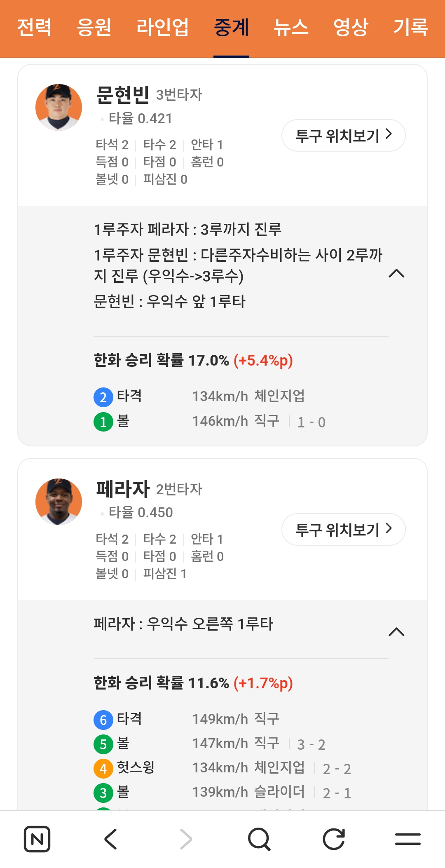445x868 pixels.
Task: Go back with the browser back arrow
Action: pyautogui.click(x=111, y=839)
